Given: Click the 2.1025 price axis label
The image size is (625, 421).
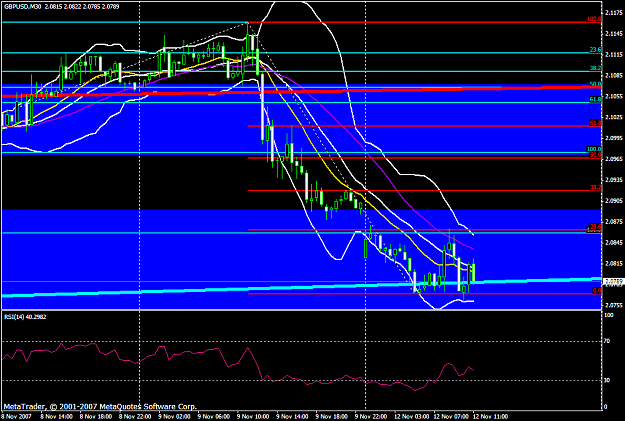Looking at the screenshot, I should pos(613,117).
